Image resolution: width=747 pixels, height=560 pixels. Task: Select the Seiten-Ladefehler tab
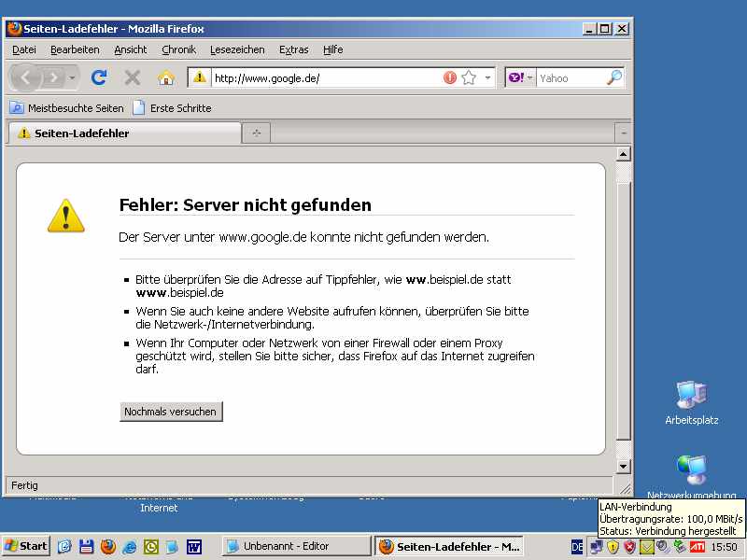click(125, 133)
